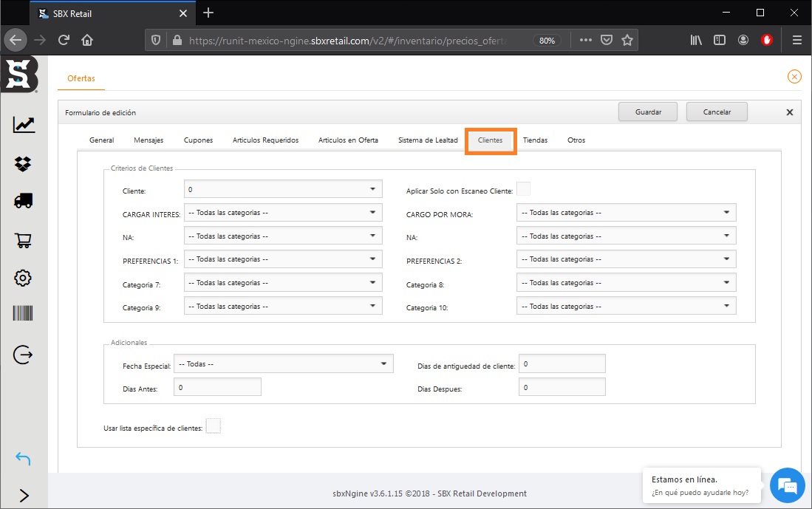Image resolution: width=812 pixels, height=509 pixels.
Task: Bookmark this page with star icon
Action: click(x=627, y=40)
